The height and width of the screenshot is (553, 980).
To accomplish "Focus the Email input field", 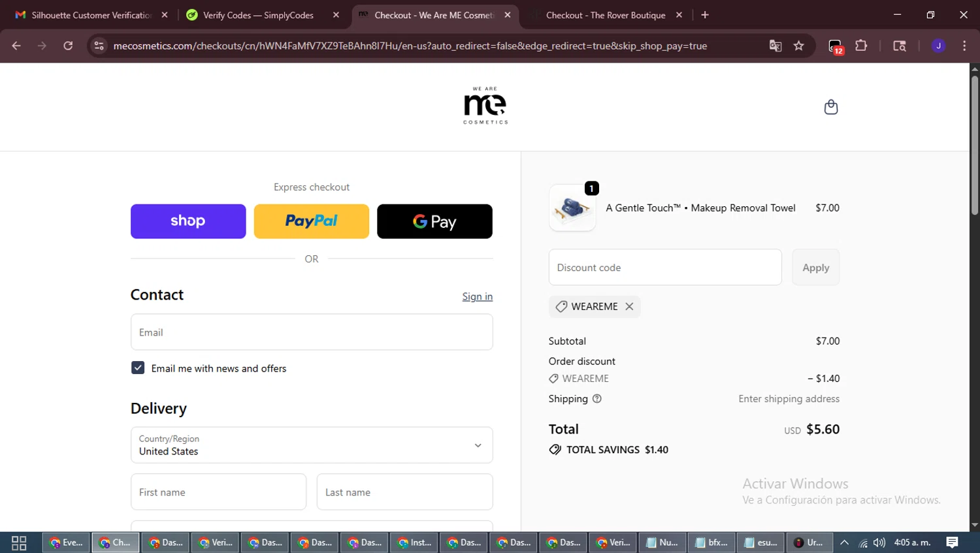I will click(x=312, y=332).
